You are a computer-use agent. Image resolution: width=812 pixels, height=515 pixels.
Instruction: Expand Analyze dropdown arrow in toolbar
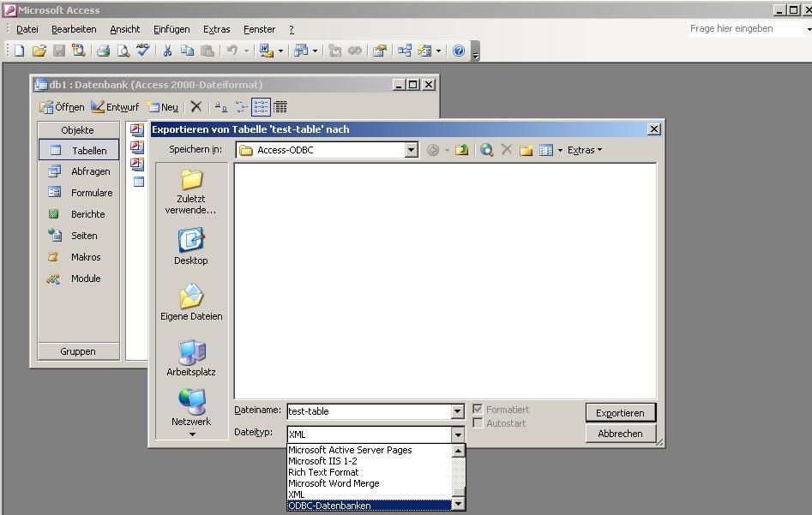315,51
